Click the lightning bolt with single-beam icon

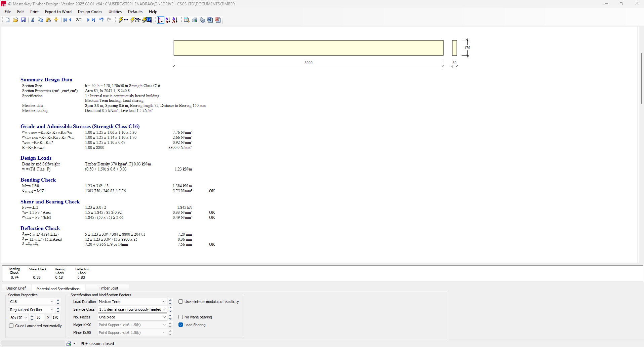pos(123,20)
